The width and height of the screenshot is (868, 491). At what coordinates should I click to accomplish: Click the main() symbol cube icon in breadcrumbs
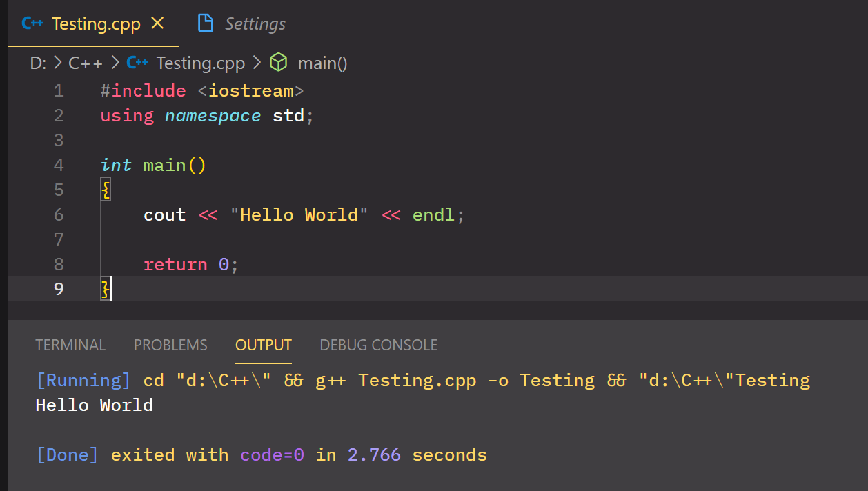[279, 62]
